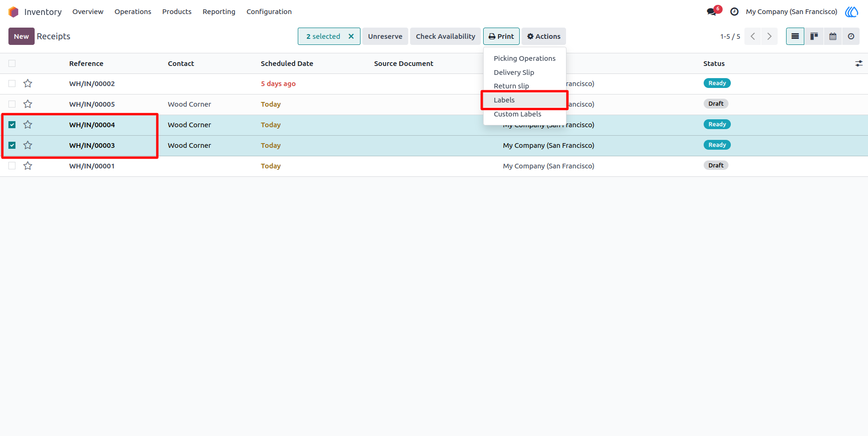Click the Check Availability button
The width and height of the screenshot is (868, 436).
pyautogui.click(x=445, y=36)
